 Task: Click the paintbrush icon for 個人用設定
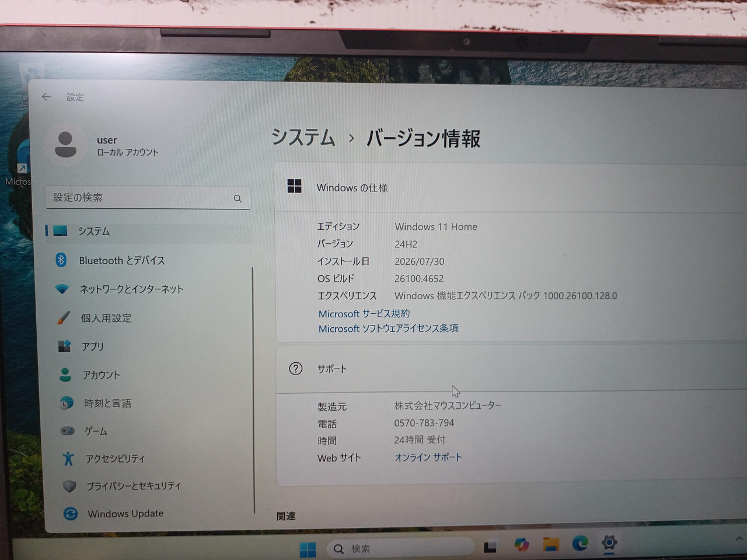[63, 317]
